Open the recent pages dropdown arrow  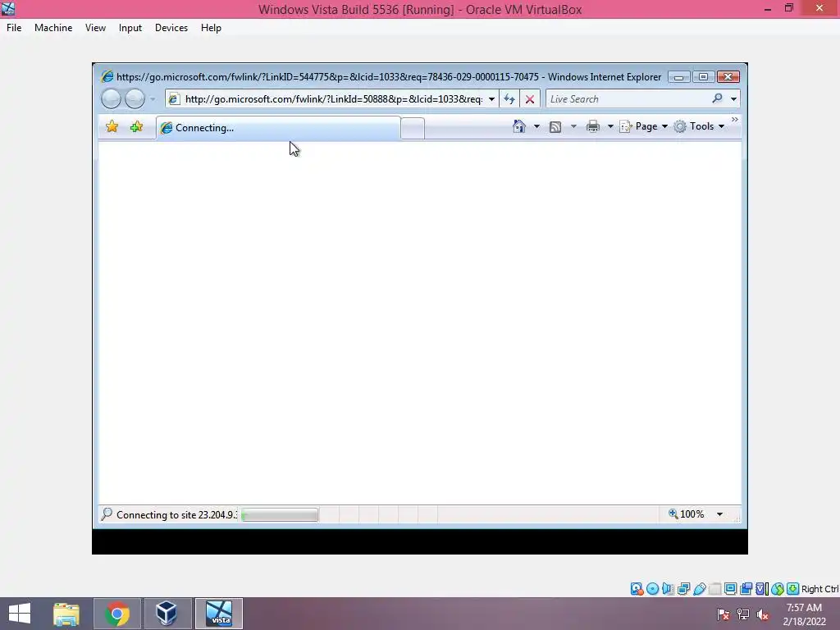[x=153, y=99]
